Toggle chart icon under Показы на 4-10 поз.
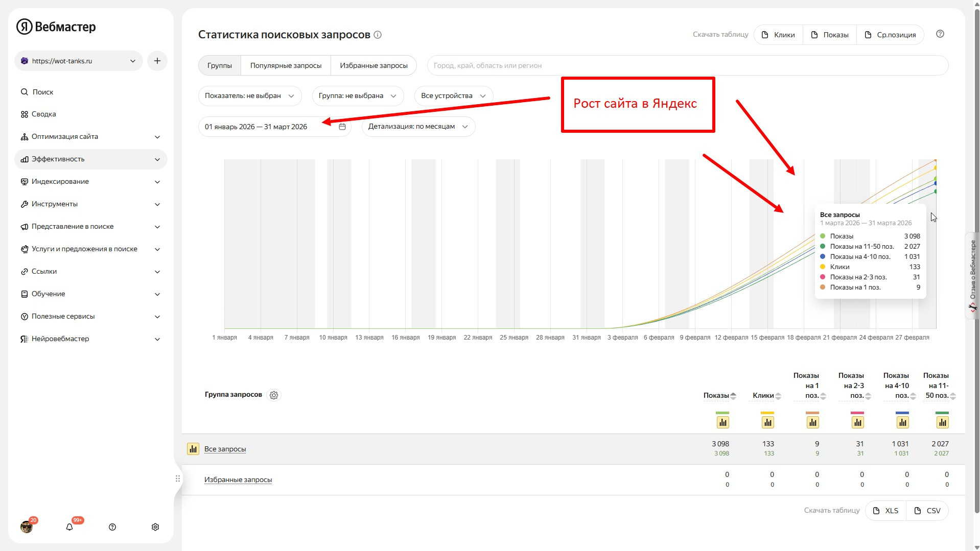 [902, 422]
